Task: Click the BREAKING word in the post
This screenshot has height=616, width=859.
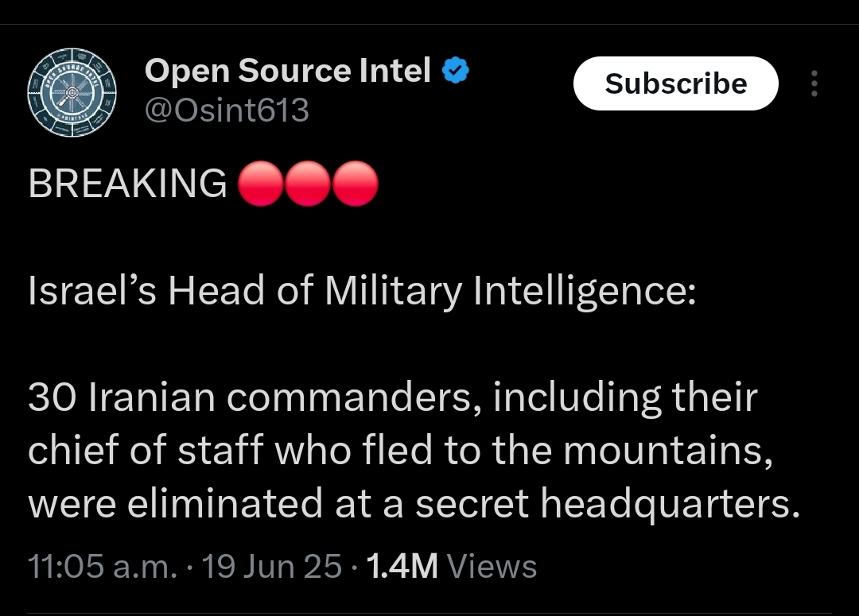Action: [127, 183]
